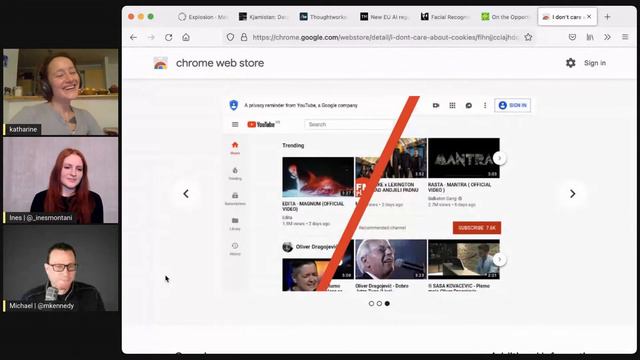The width and height of the screenshot is (640, 360).
Task: Switch to the Kjamistan tab
Action: coord(263,17)
